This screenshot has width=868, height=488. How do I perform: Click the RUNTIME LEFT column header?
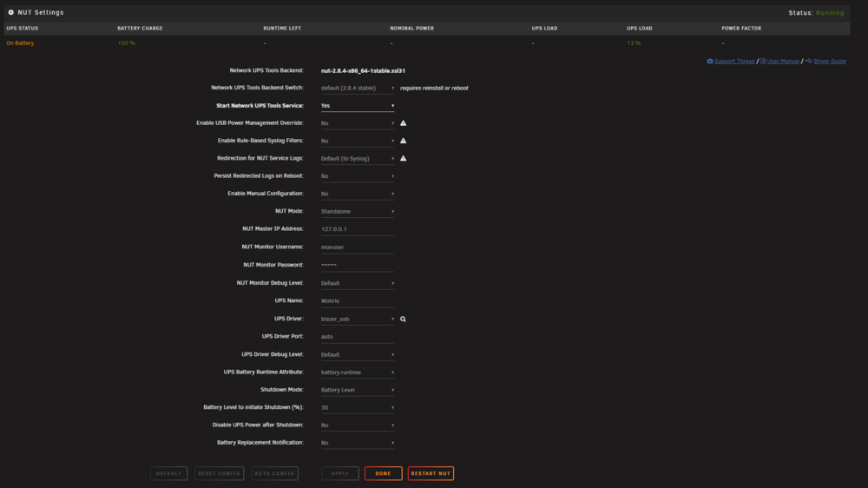click(282, 29)
